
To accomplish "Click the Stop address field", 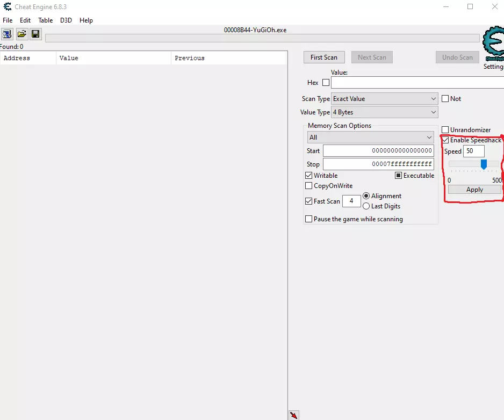I will [378, 164].
